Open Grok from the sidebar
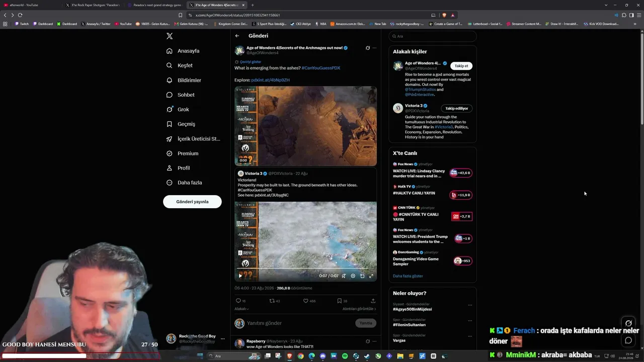Viewport: 644px width, 362px height. click(x=178, y=109)
